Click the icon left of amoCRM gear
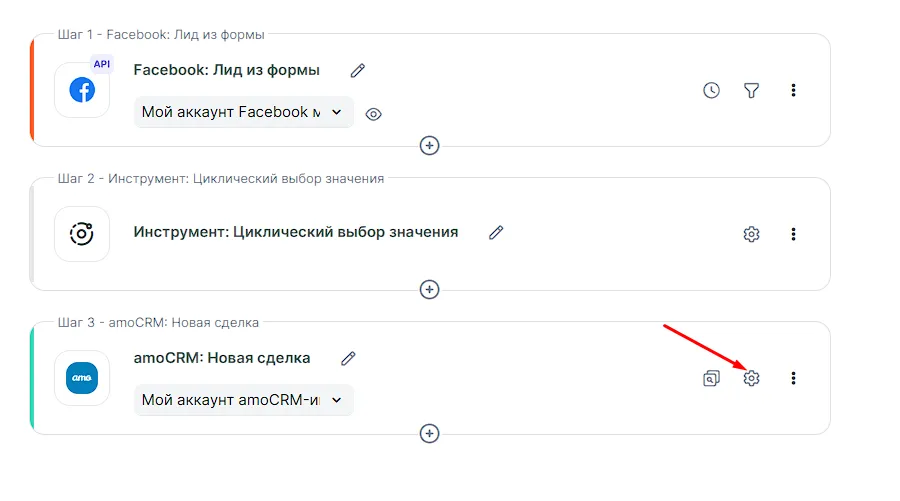This screenshot has width=900, height=501. [x=711, y=378]
